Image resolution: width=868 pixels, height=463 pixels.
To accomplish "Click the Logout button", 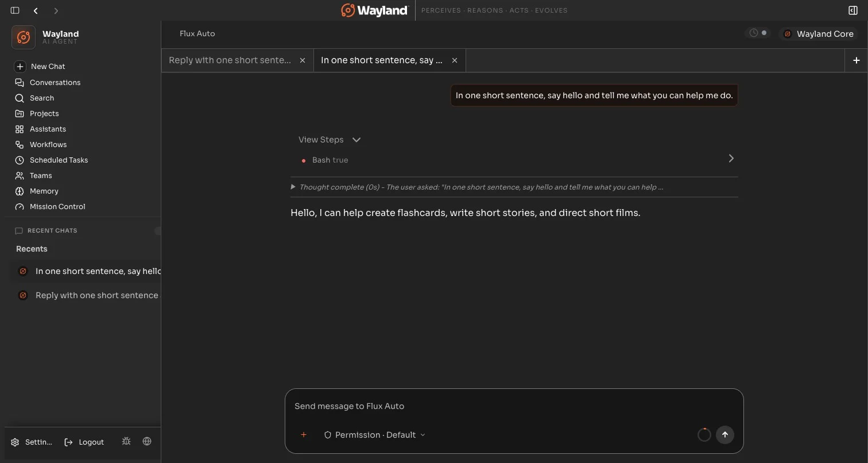I will 84,442.
